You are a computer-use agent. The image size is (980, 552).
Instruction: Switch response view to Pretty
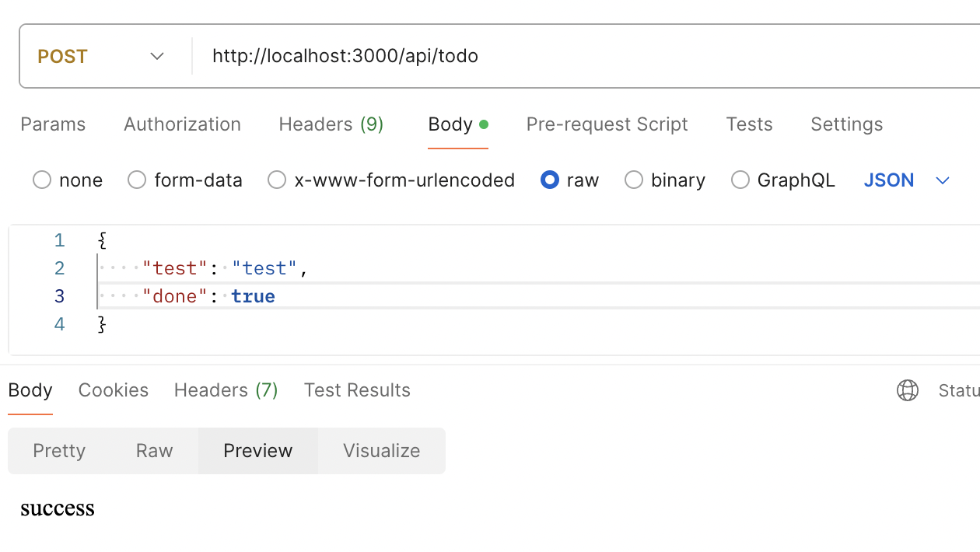[x=59, y=451]
